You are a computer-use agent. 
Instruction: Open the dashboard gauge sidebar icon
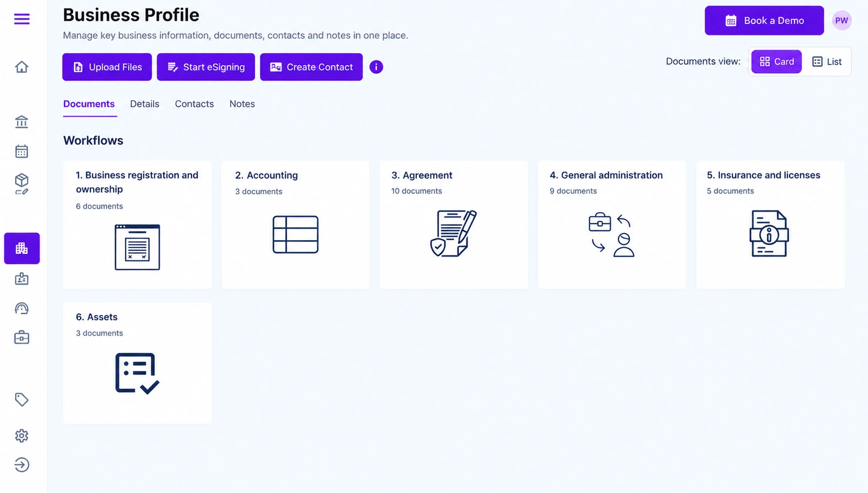point(22,309)
